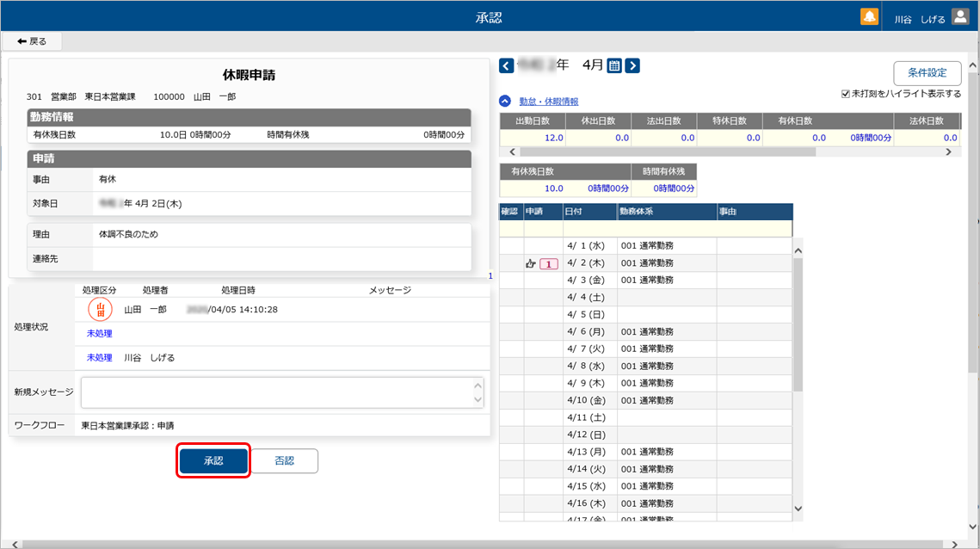Select the 4/ 6 (月) row
Viewport: 980px width, 549px height.
coord(645,331)
